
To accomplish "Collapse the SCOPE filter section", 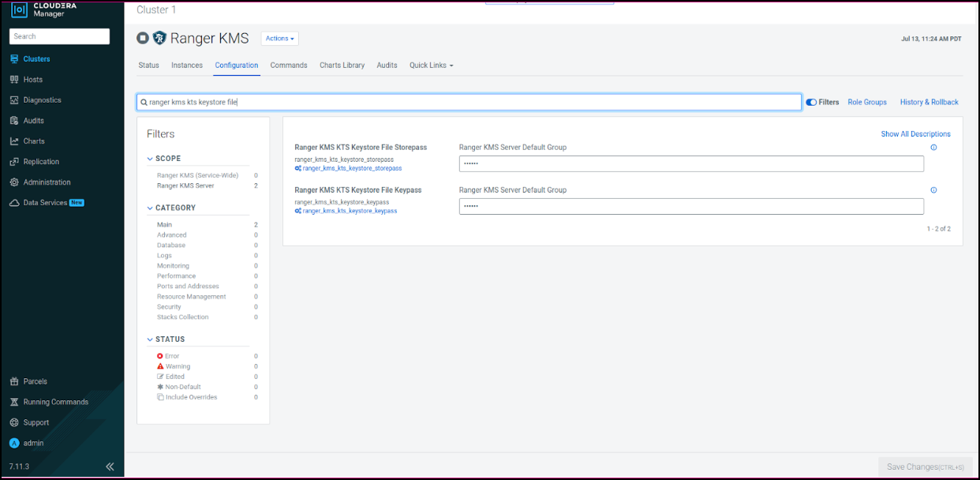I will [151, 159].
